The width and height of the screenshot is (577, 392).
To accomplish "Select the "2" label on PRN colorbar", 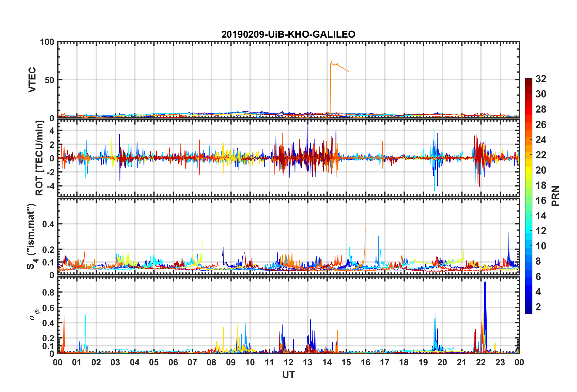I will click(x=538, y=307).
